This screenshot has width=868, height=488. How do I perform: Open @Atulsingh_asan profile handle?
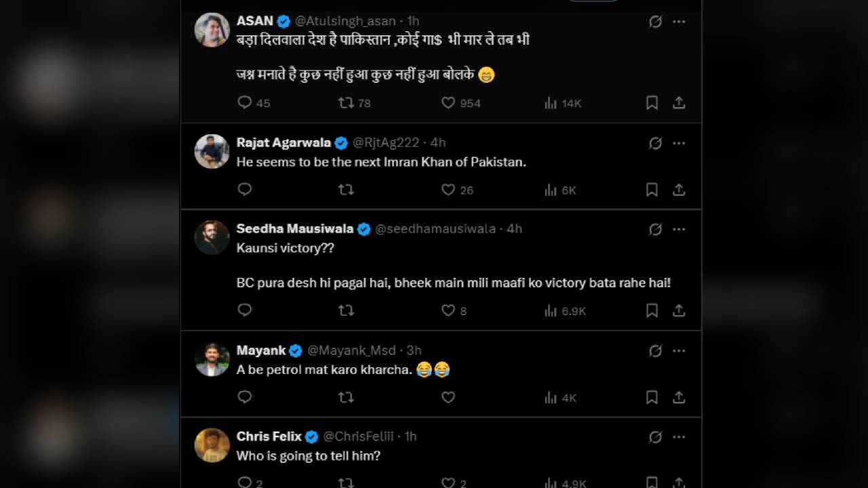(345, 21)
